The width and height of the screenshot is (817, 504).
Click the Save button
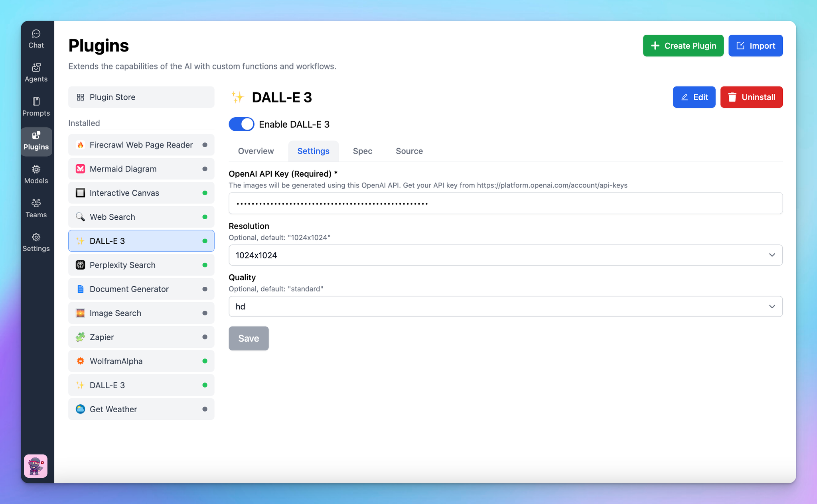(x=249, y=338)
